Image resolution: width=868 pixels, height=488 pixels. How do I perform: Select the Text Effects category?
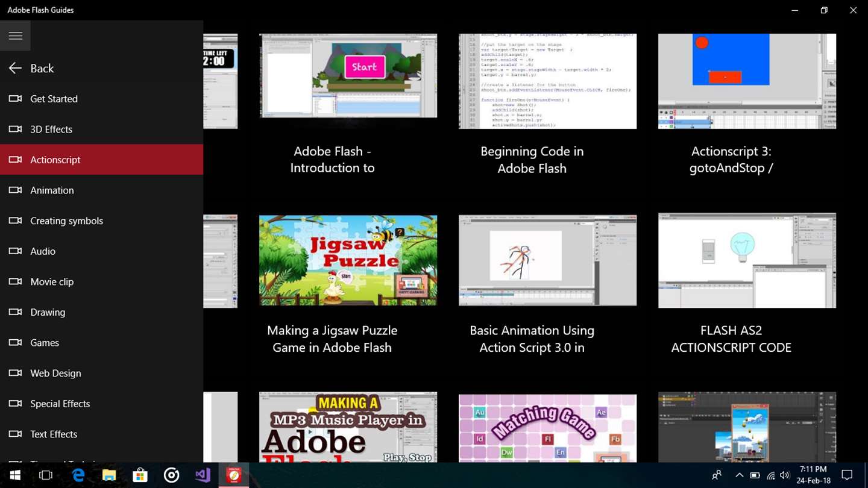pos(102,434)
